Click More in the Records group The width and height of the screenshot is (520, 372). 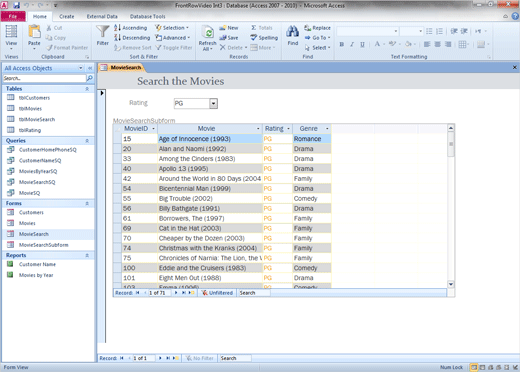point(263,48)
